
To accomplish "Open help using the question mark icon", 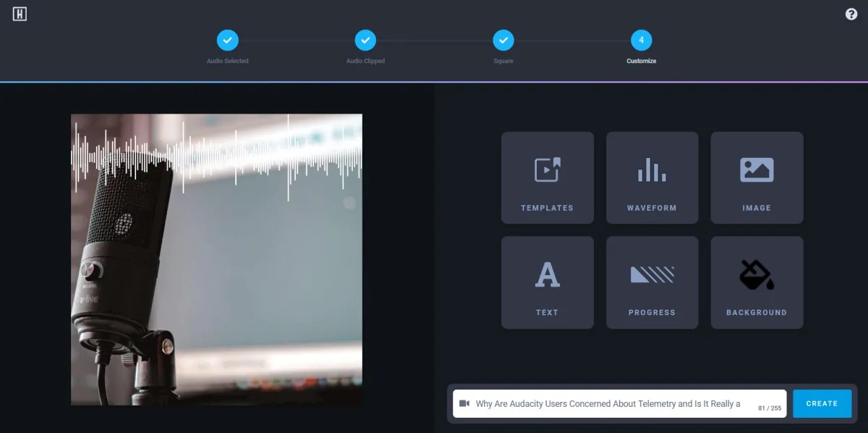I will pos(851,13).
